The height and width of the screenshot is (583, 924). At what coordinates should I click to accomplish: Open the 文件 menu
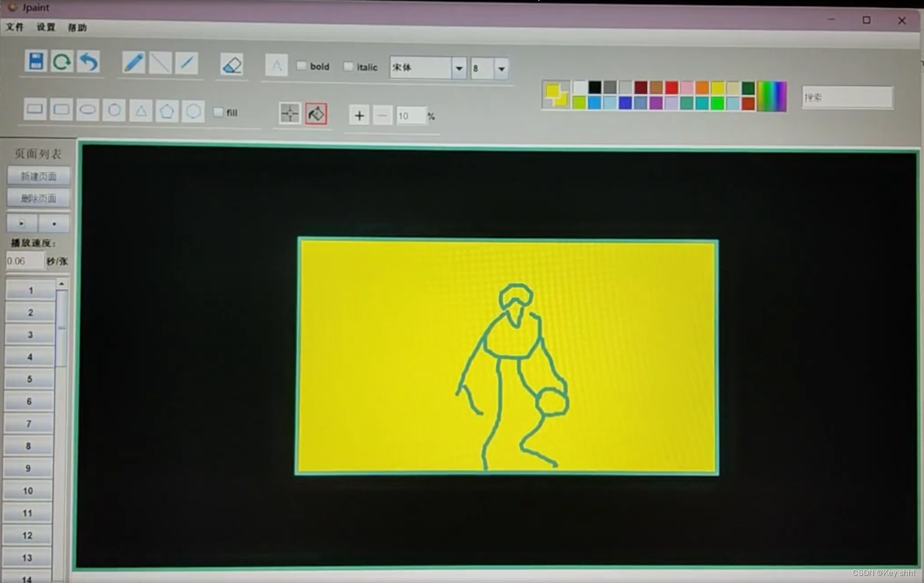[14, 27]
